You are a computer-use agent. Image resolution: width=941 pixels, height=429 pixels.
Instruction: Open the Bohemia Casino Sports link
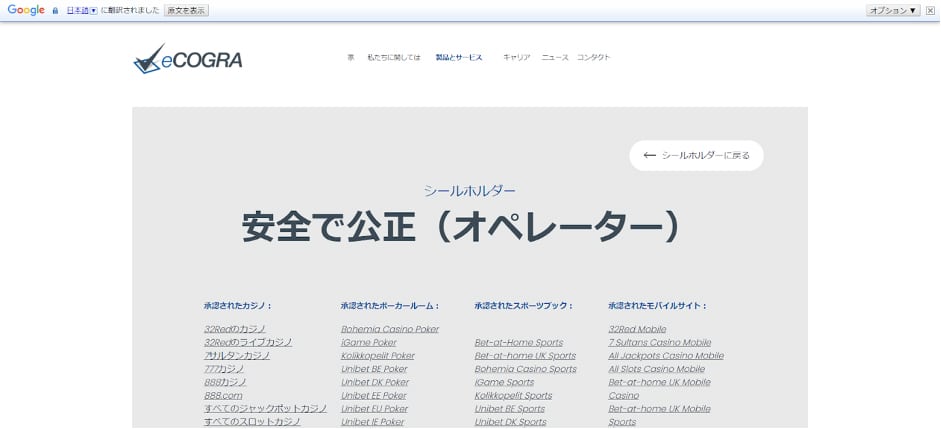(x=526, y=369)
